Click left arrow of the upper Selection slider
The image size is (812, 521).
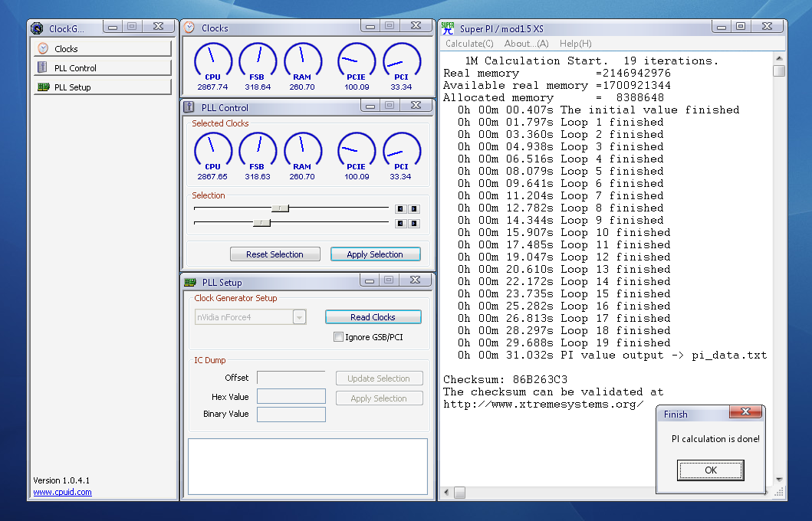(x=400, y=209)
